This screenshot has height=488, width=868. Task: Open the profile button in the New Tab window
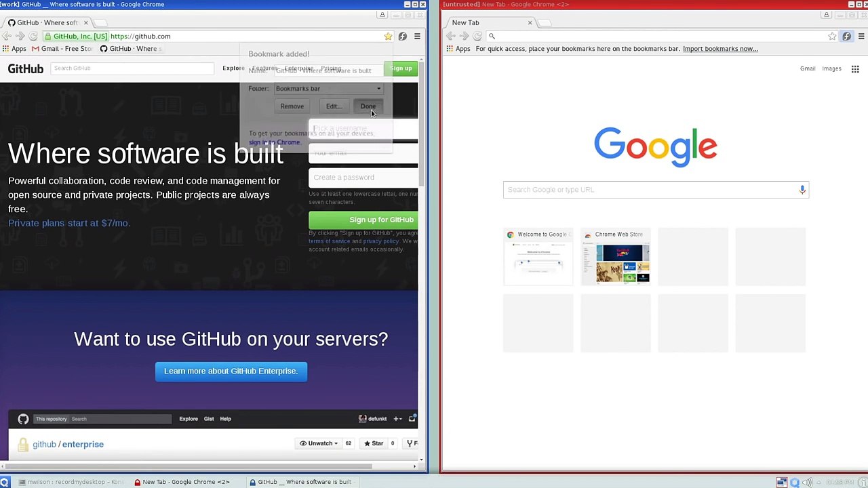coord(827,15)
